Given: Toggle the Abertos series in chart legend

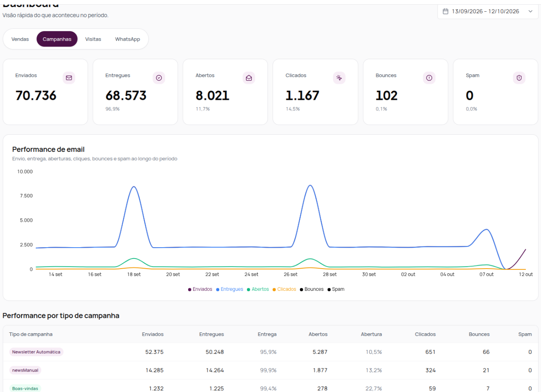Looking at the screenshot, I should click(258, 289).
